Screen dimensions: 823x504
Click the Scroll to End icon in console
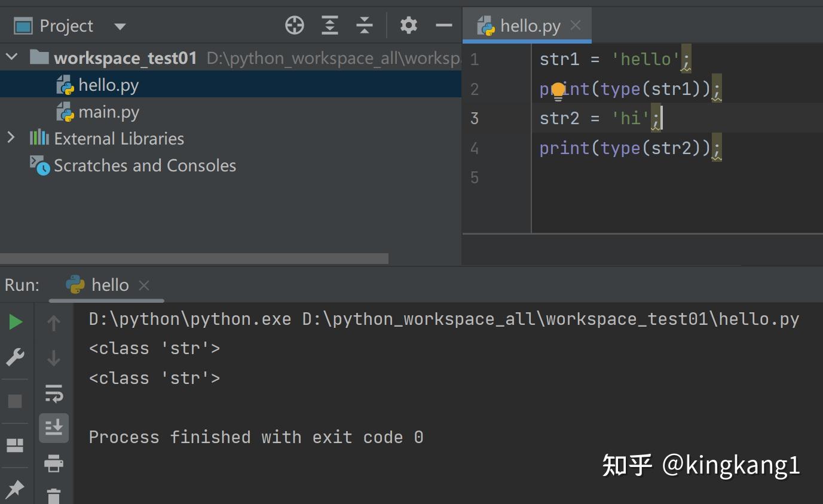(x=53, y=428)
